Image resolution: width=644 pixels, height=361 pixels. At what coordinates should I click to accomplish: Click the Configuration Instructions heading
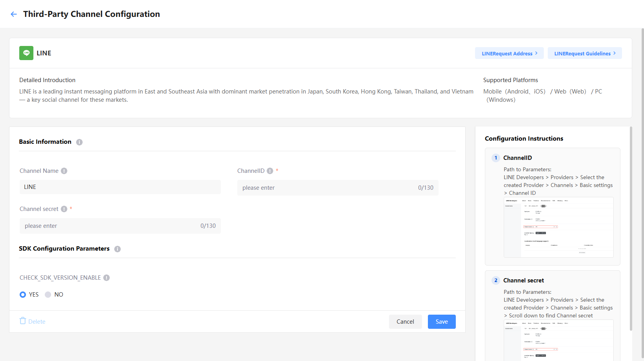click(x=524, y=139)
